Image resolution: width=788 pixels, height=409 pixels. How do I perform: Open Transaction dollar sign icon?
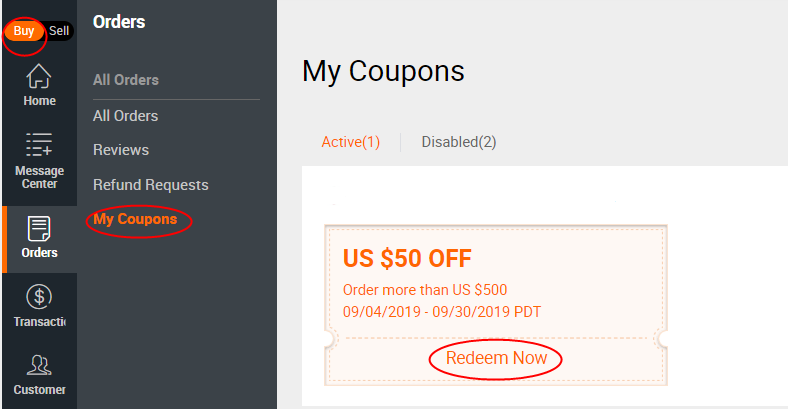pos(39,297)
